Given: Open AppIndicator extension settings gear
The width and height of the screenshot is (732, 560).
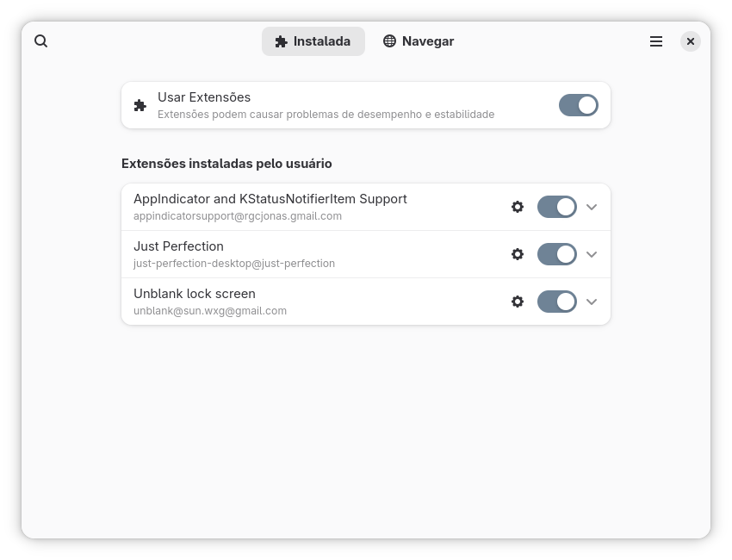Looking at the screenshot, I should 518,207.
